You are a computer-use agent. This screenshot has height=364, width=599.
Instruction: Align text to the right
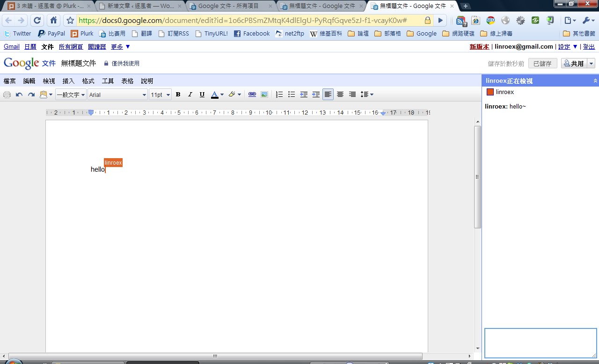pyautogui.click(x=352, y=95)
